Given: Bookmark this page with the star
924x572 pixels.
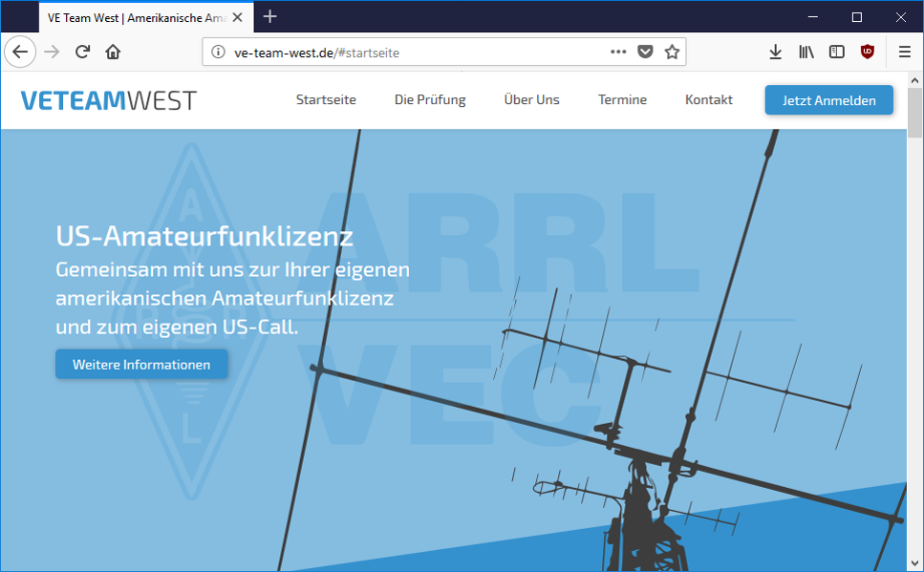Looking at the screenshot, I should (x=672, y=52).
